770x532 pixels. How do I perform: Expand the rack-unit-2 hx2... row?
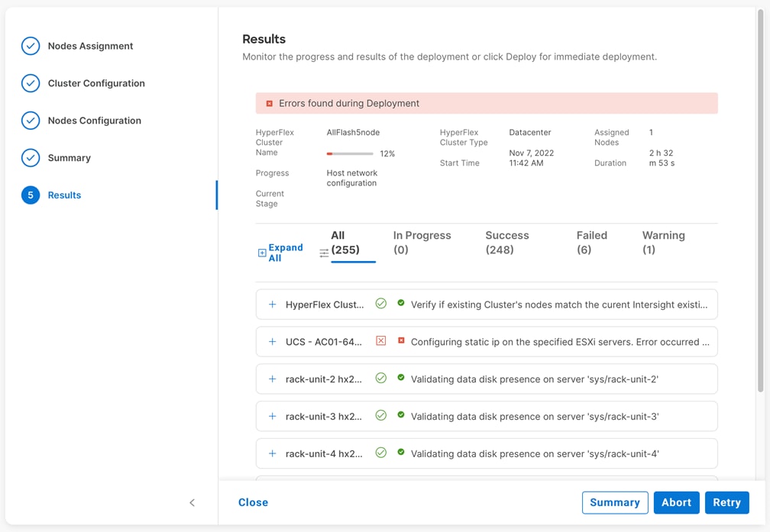[272, 379]
